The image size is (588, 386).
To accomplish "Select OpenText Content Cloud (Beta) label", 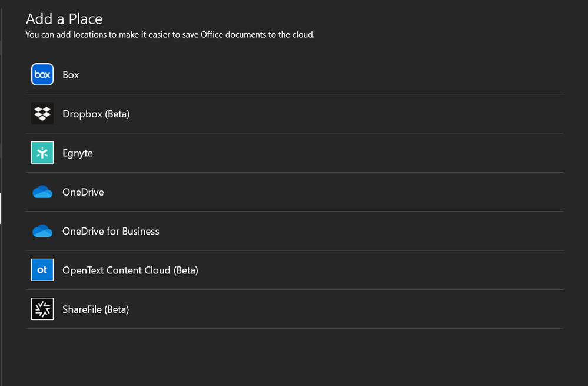I will click(130, 270).
